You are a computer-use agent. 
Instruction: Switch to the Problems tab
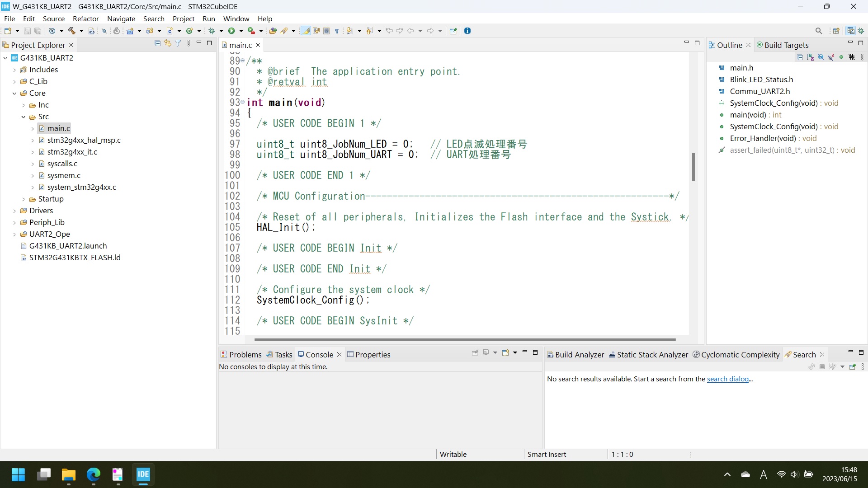point(245,355)
